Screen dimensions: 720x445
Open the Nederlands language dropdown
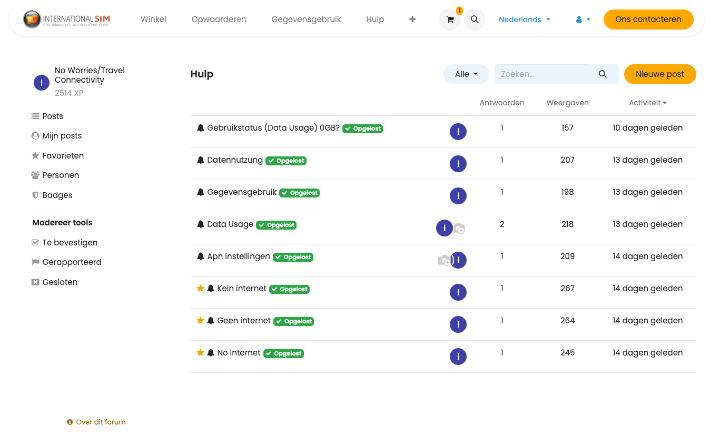[x=524, y=19]
